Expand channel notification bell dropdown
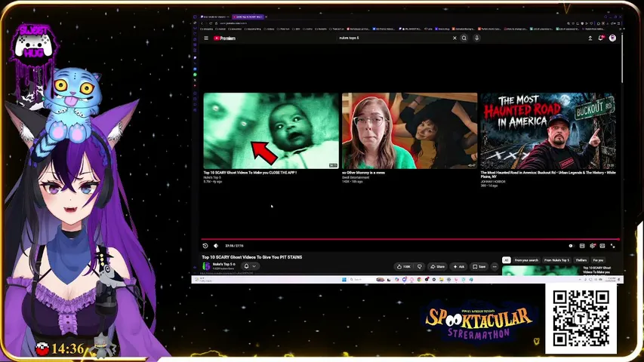644x362 pixels. point(250,266)
